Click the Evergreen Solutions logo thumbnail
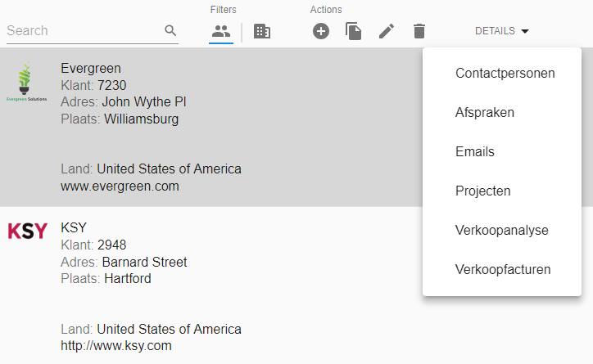Image resolution: width=593 pixels, height=364 pixels. (26, 81)
